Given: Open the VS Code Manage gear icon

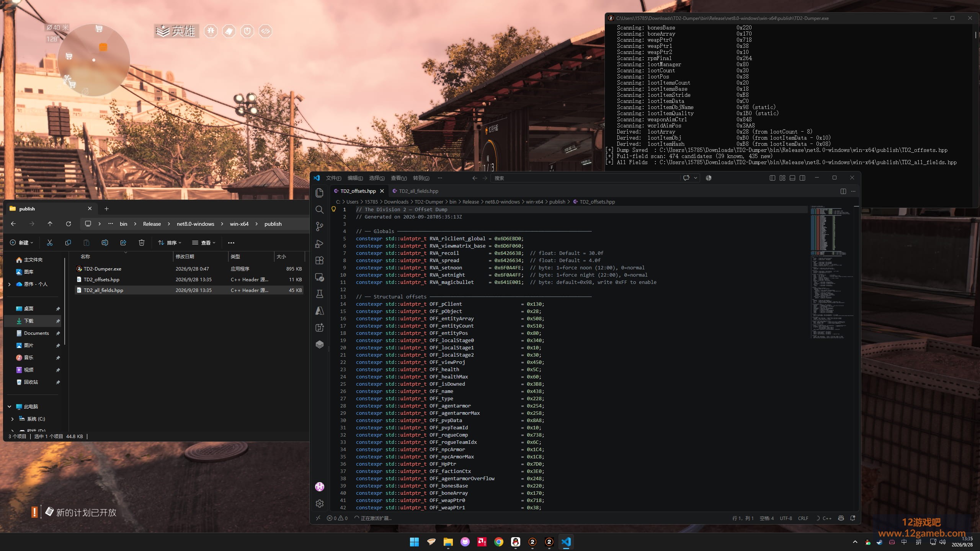Looking at the screenshot, I should (320, 504).
